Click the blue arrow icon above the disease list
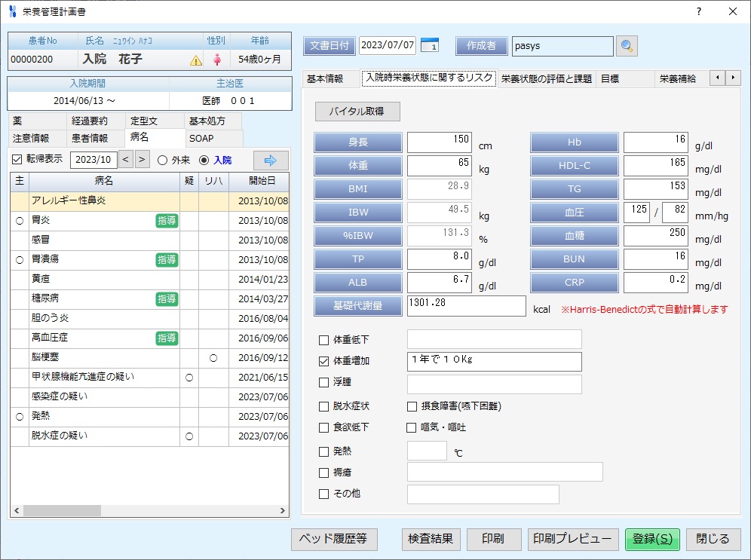 pyautogui.click(x=272, y=160)
